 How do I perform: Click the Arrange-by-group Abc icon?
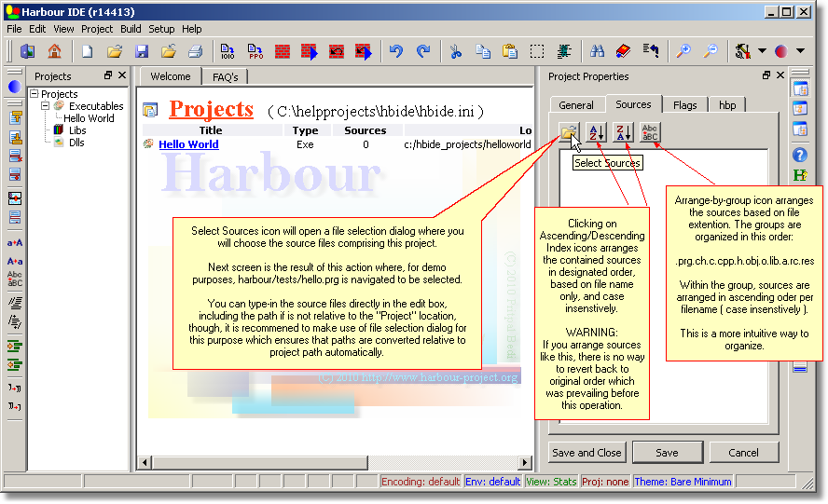coord(650,133)
